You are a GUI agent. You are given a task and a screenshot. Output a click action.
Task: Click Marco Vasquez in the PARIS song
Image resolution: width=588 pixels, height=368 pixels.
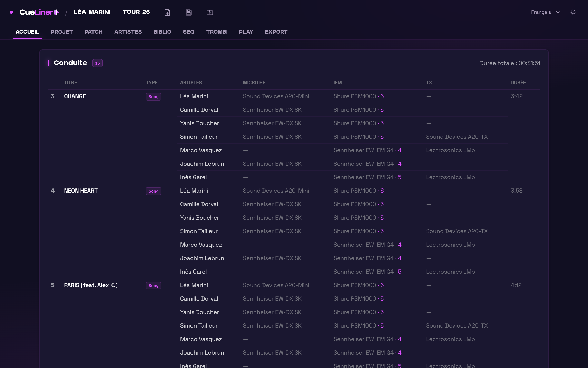(x=201, y=339)
